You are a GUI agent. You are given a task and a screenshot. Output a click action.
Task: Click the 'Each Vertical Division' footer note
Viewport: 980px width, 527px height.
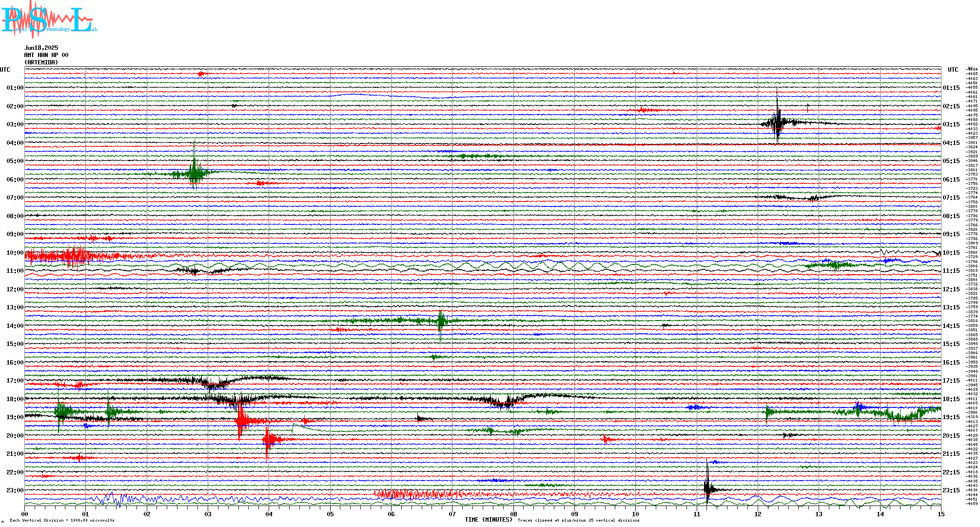[x=62, y=520]
